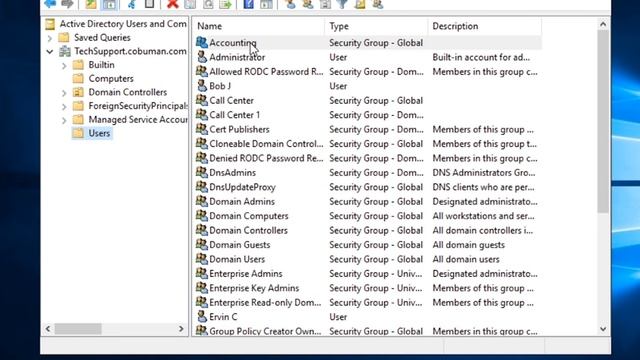Image resolution: width=640 pixels, height=360 pixels.
Task: Expand the ForeignSecurityPrincipals container
Action: (x=64, y=107)
